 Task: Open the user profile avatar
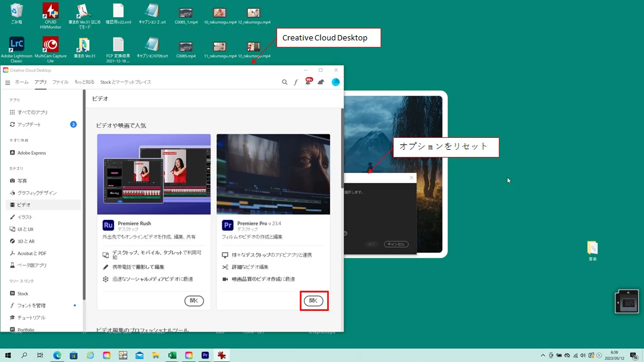(335, 82)
